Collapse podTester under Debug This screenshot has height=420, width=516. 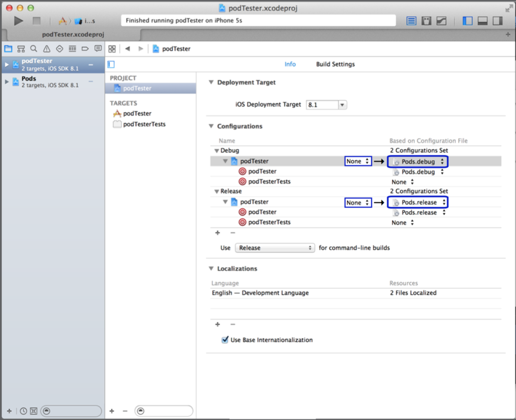tap(225, 161)
